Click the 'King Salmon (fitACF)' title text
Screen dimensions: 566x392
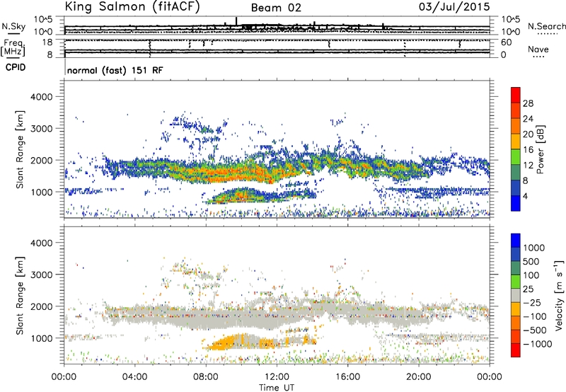pos(132,7)
